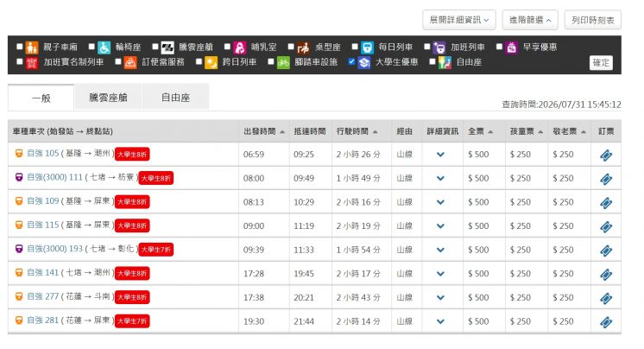Expand detail chevron for train 111
The image size is (644, 349).
(440, 179)
